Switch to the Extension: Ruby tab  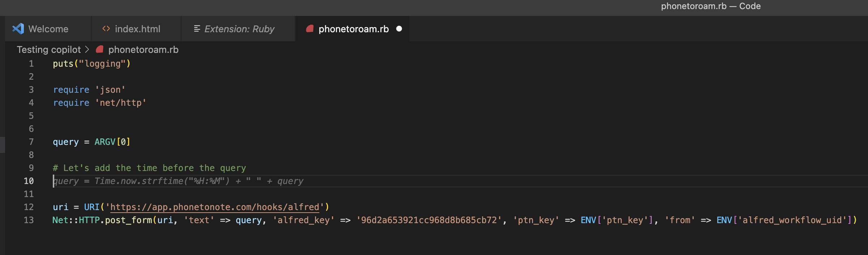tap(238, 29)
